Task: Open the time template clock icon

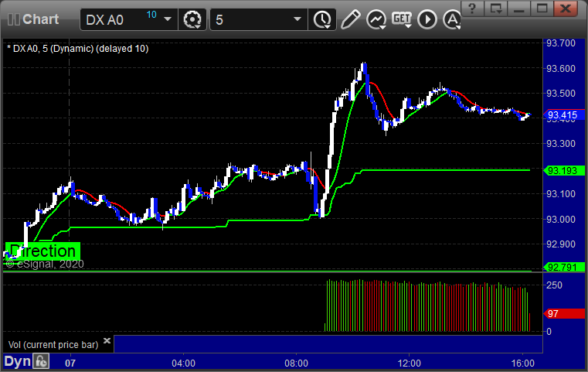Action: tap(322, 19)
